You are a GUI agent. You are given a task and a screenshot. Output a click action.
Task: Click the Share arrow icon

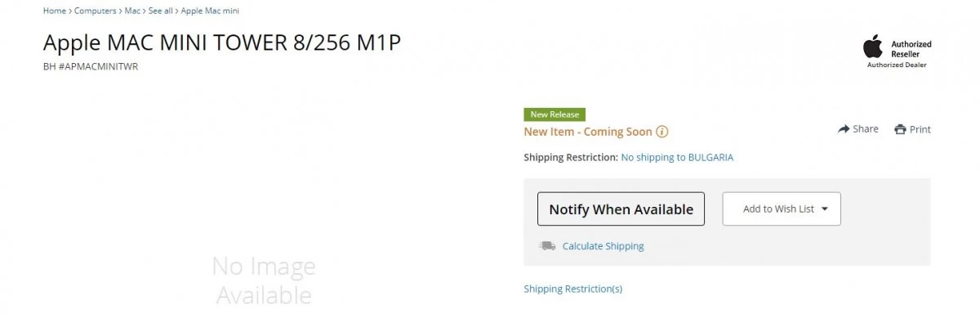click(844, 129)
